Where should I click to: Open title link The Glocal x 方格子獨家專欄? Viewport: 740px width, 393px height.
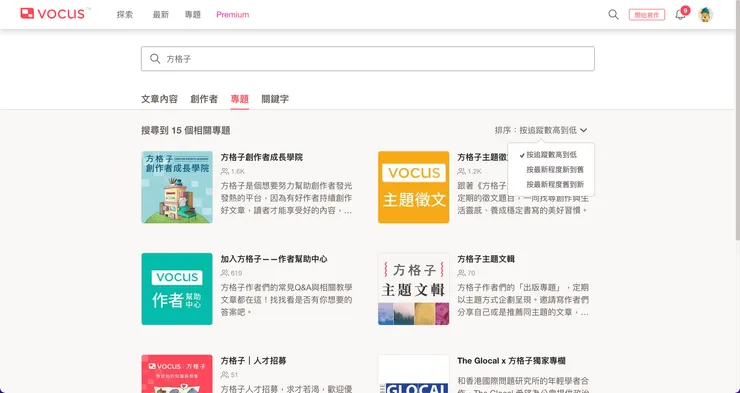512,361
